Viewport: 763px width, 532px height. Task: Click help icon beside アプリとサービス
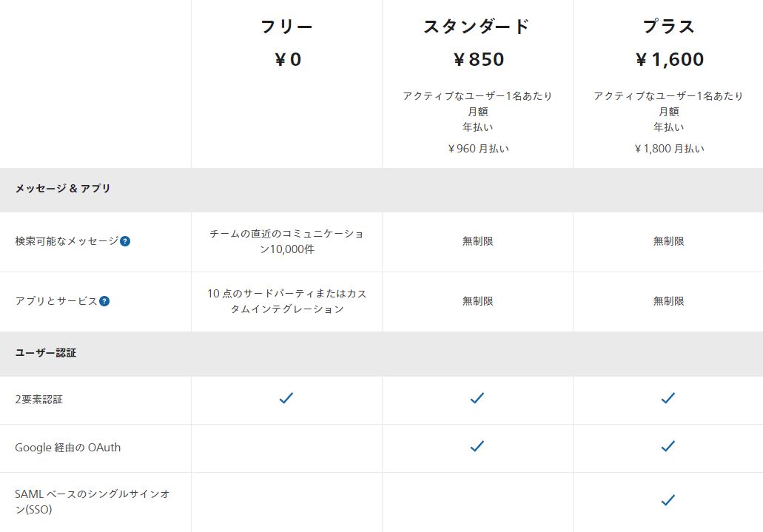tap(104, 301)
